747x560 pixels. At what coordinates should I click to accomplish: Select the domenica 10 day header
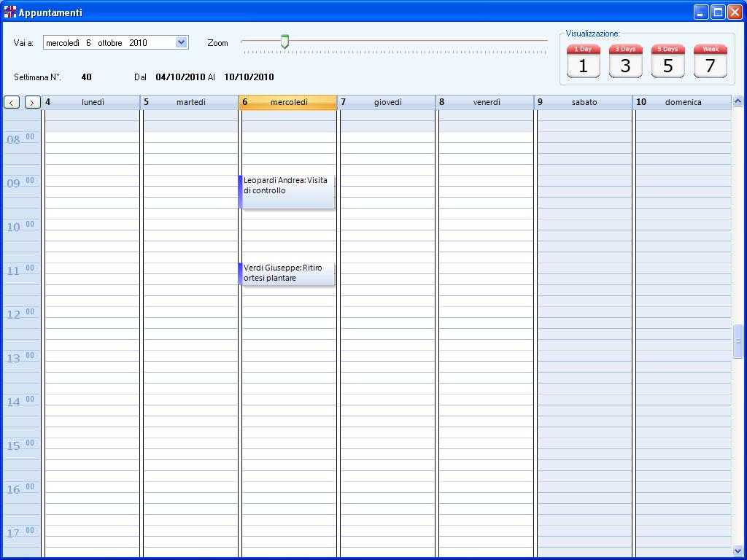(x=682, y=103)
